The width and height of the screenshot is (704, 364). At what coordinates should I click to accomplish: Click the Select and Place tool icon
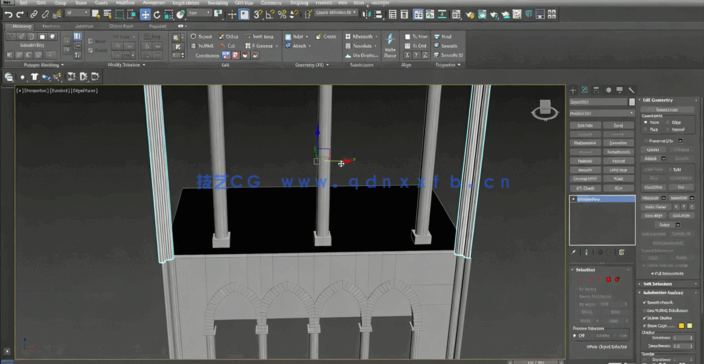[x=180, y=14]
